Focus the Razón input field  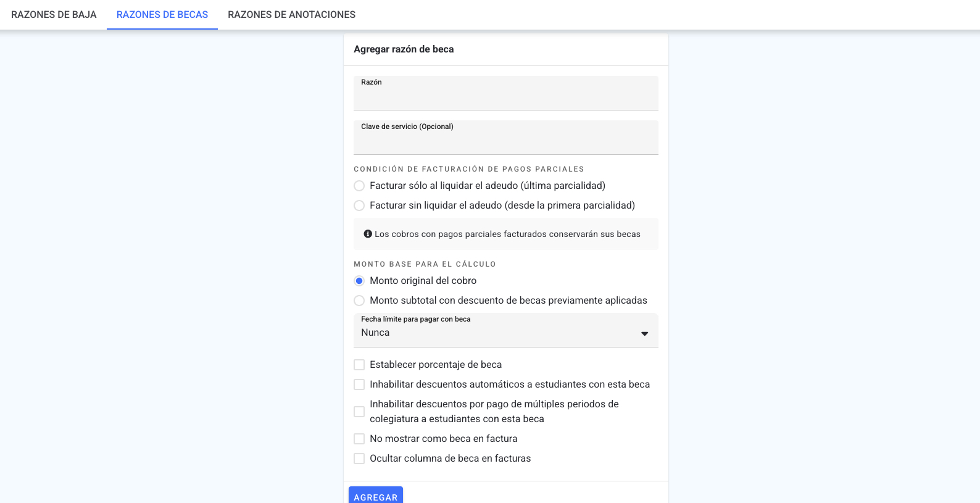(x=506, y=93)
